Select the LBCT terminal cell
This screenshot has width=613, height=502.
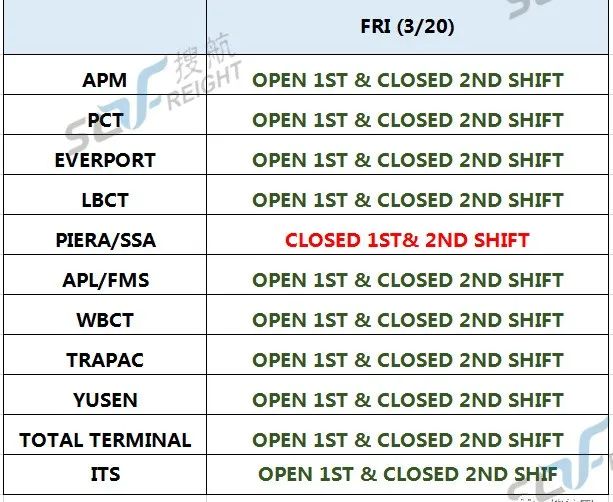(105, 194)
